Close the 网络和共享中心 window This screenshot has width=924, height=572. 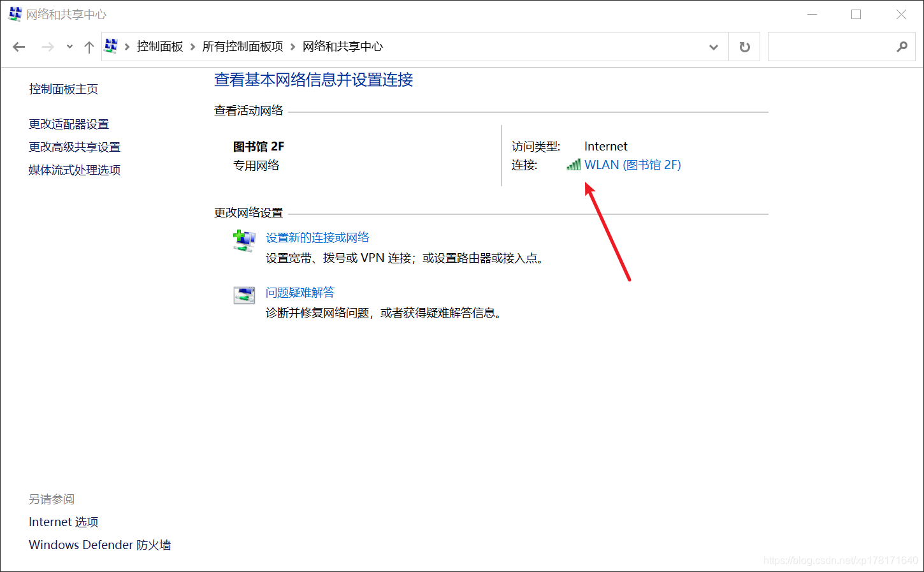coord(901,14)
